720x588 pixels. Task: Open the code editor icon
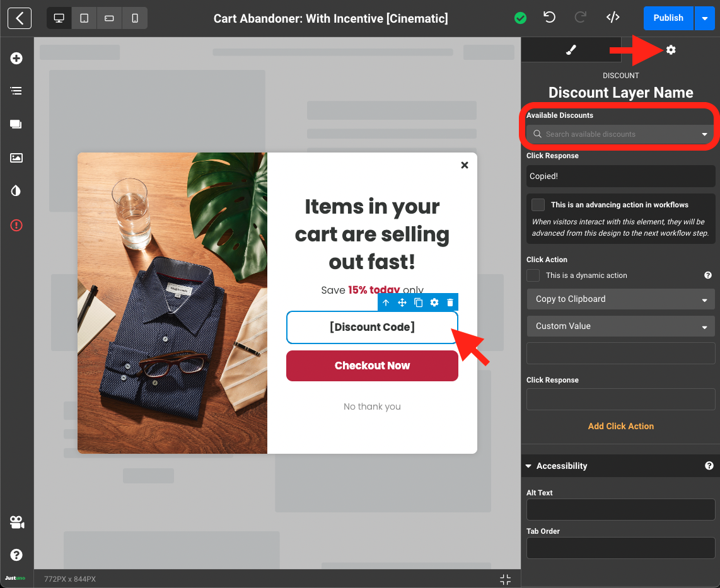point(612,18)
